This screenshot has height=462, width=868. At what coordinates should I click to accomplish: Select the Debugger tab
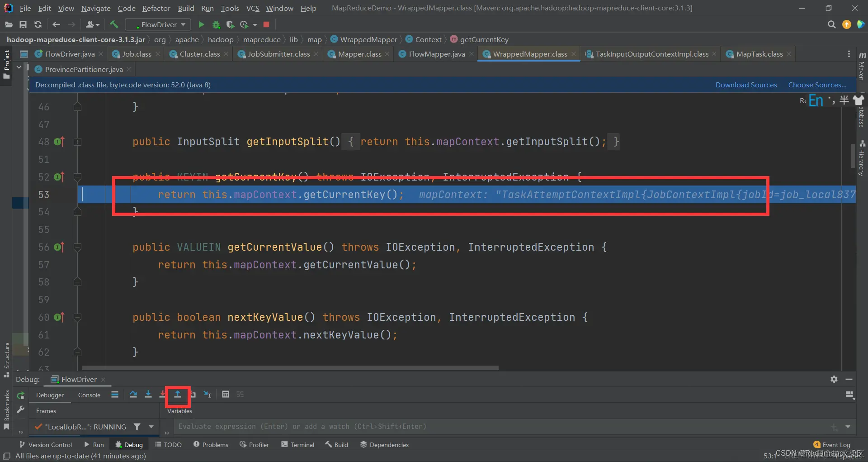point(50,395)
